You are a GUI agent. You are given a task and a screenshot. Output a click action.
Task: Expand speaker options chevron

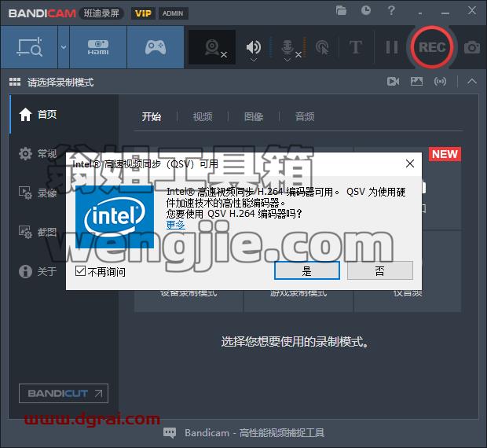pos(254,60)
